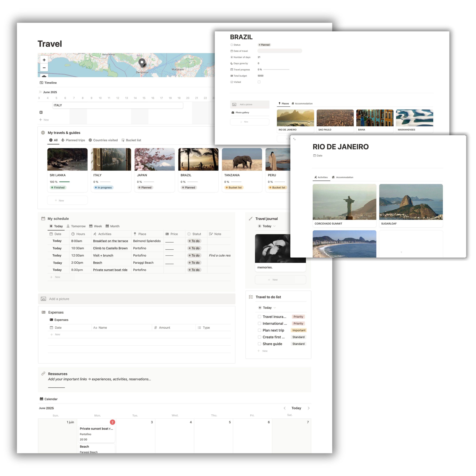Open the memories journal entry
Screen dimensions: 476x476
pyautogui.click(x=280, y=253)
